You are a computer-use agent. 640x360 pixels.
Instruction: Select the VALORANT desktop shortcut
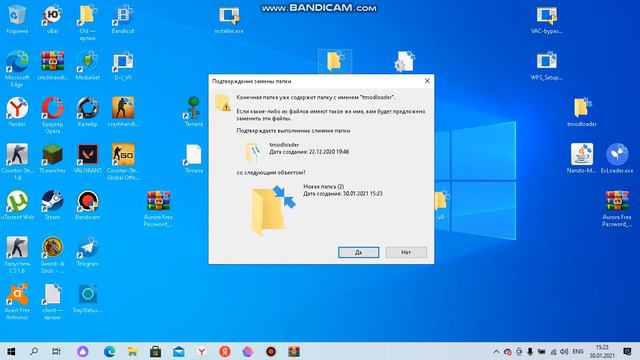(x=87, y=158)
